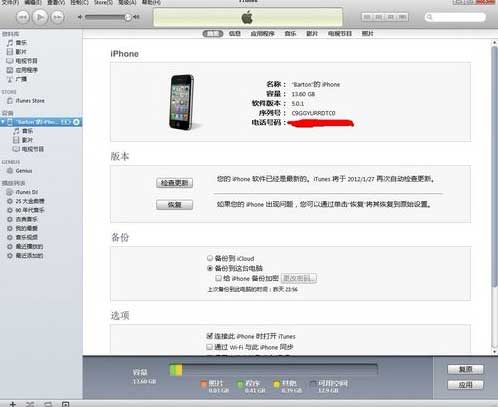This screenshot has width=498, height=407.
Task: Switch to the third view mode button
Action: (x=391, y=17)
